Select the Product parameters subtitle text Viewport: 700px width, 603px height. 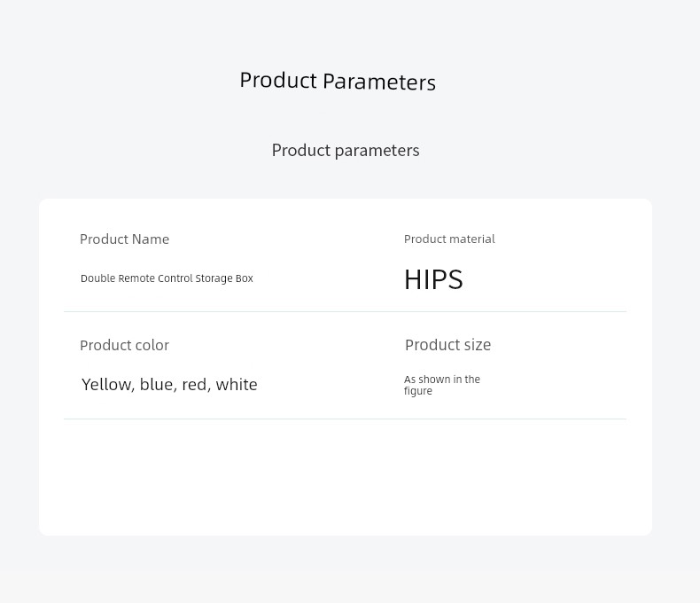pos(346,151)
